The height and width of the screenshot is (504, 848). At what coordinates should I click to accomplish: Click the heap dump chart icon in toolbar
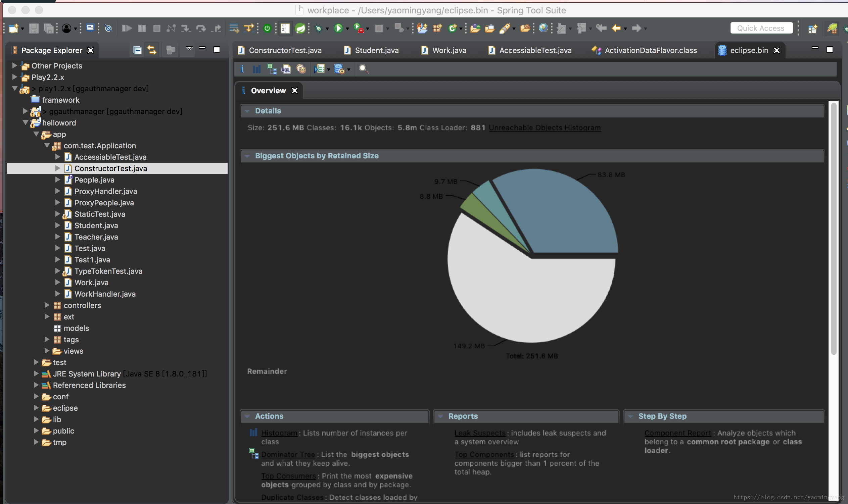(256, 68)
